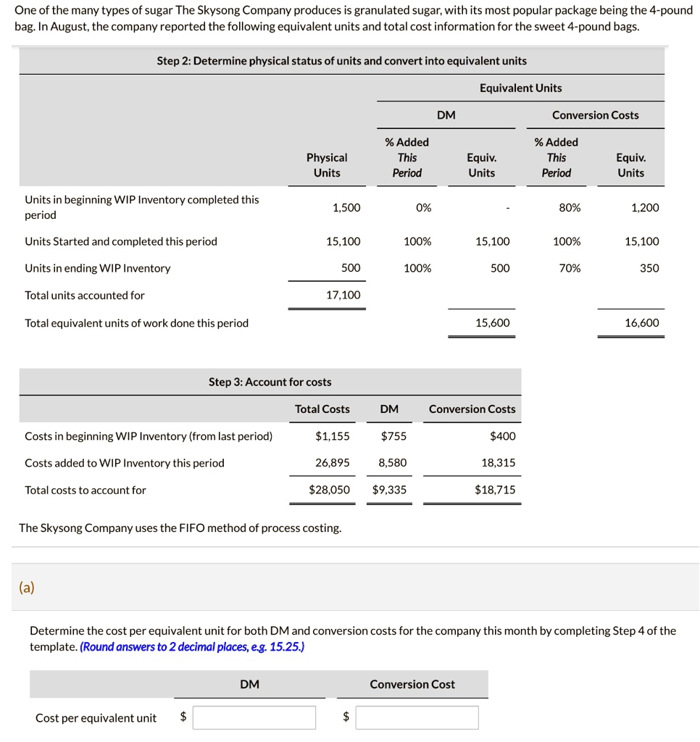Click the Step 2 table header

[343, 60]
